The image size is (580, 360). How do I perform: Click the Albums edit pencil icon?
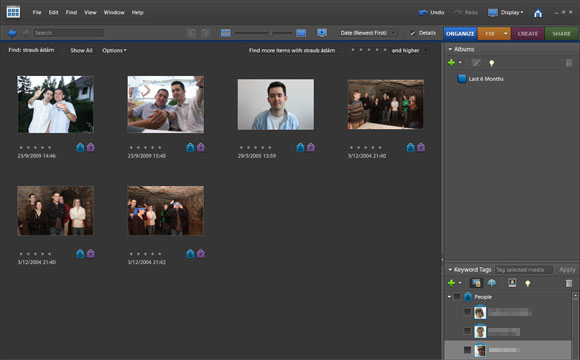coord(476,63)
